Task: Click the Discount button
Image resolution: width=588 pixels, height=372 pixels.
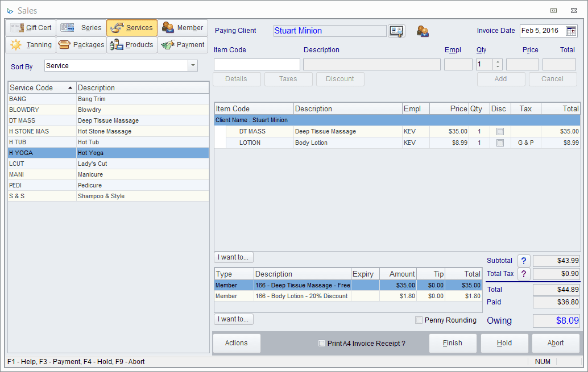Action: [x=340, y=79]
